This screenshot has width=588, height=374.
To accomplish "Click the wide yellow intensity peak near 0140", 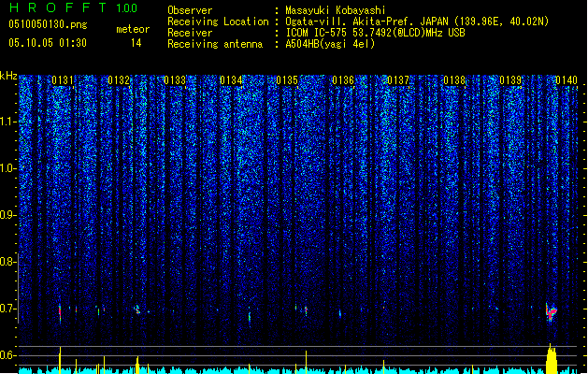I will point(552,359).
